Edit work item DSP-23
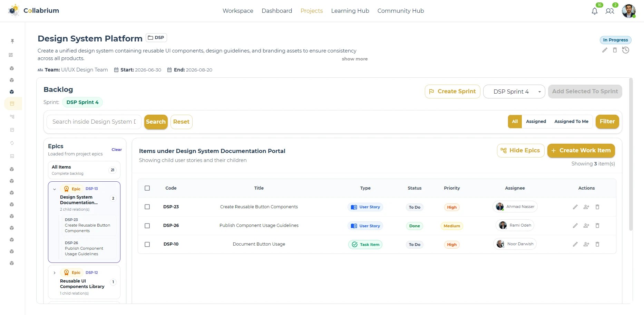Image resolution: width=644 pixels, height=315 pixels. point(575,207)
